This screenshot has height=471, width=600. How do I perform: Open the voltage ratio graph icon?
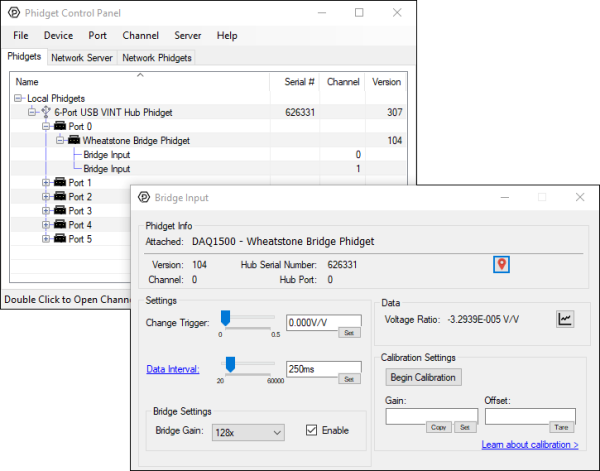tap(565, 319)
